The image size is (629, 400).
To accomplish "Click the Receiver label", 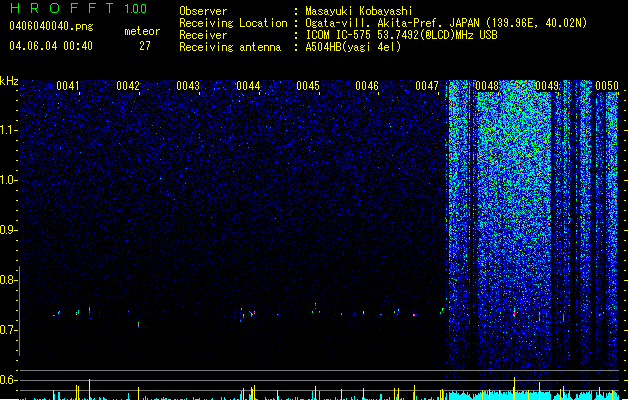I will [203, 35].
